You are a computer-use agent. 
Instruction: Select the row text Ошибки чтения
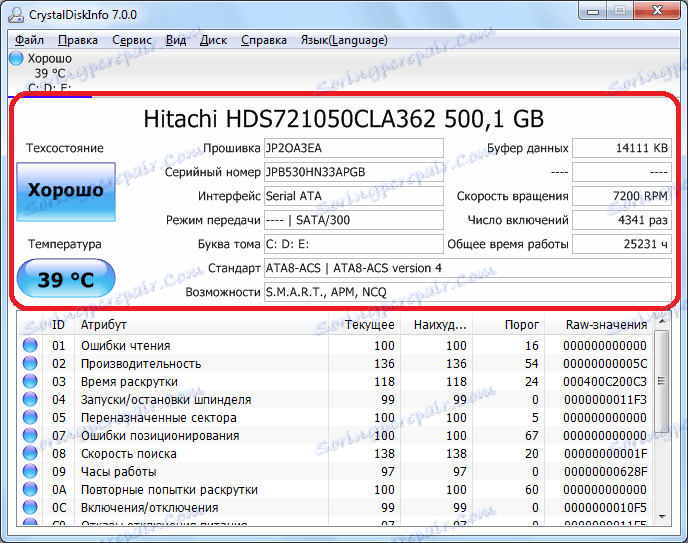[x=125, y=346]
